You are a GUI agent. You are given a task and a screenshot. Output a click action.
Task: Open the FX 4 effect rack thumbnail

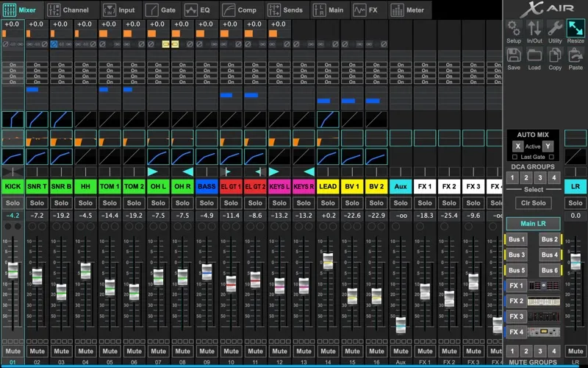coord(544,332)
